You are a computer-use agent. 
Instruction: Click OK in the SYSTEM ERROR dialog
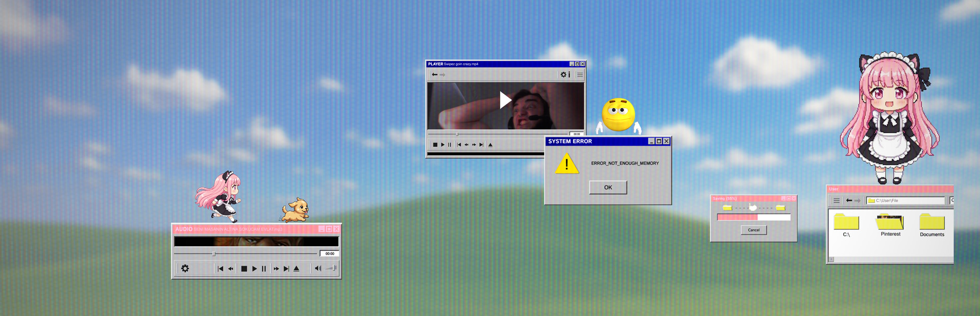[x=608, y=187]
